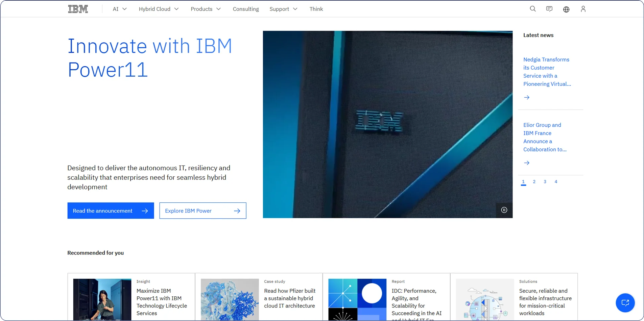This screenshot has height=321, width=644.
Task: Select news page 2
Action: (x=534, y=181)
